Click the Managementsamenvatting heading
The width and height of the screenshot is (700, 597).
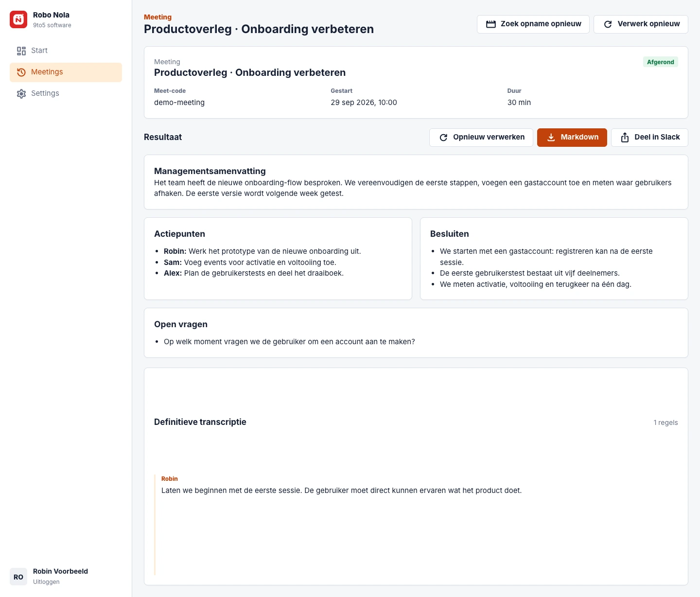click(210, 171)
